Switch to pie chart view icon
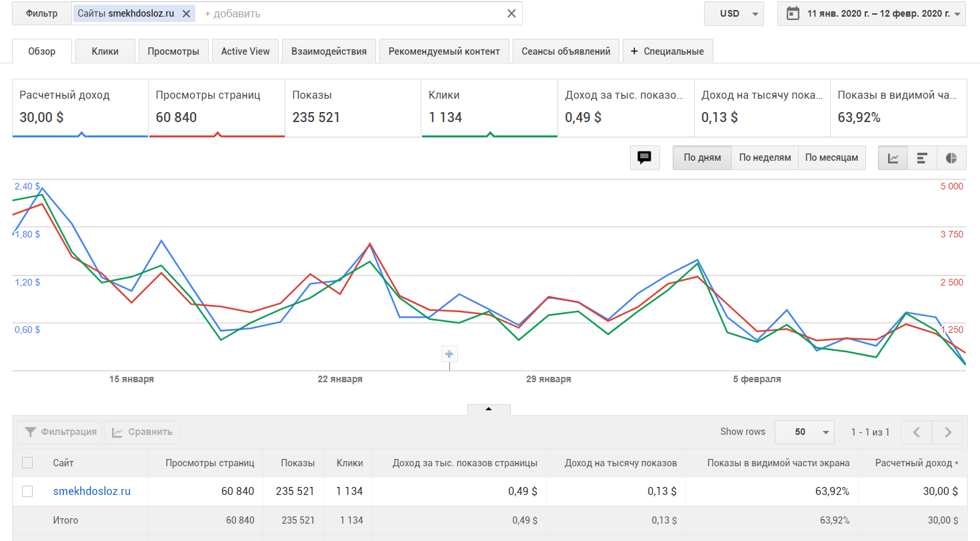This screenshot has width=980, height=541. (x=951, y=158)
